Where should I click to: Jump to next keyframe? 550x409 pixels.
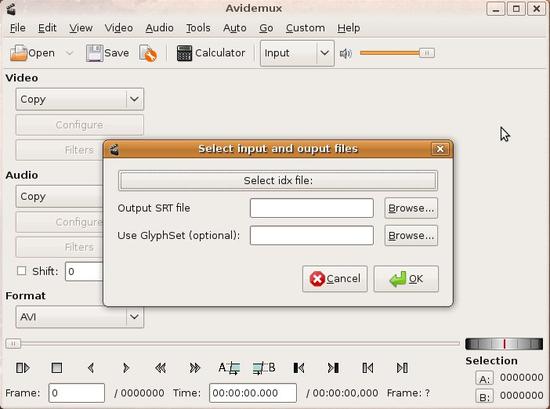(195, 368)
